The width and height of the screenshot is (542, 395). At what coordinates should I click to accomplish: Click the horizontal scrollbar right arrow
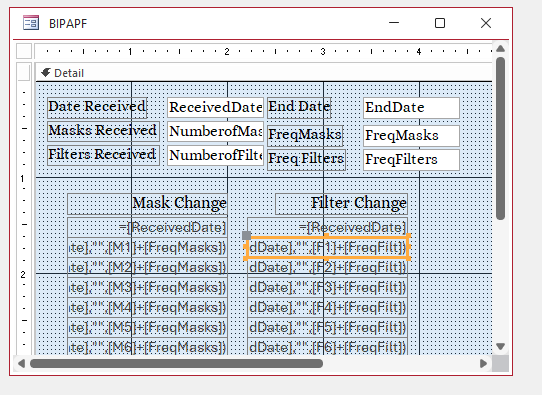coord(483,364)
